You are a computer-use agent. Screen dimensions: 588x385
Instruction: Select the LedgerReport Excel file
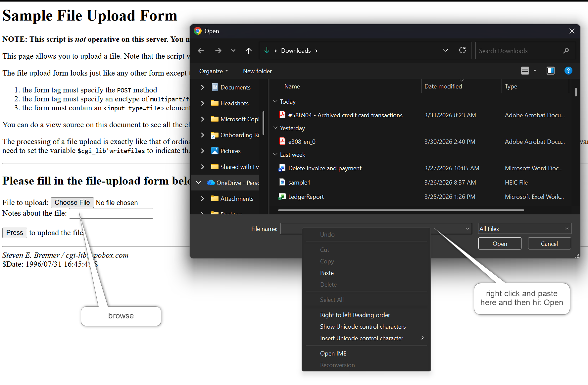pyautogui.click(x=306, y=197)
